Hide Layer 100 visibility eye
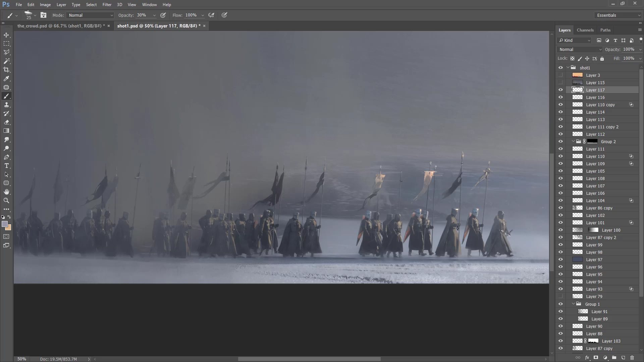Viewport: 644px width, 362px height. point(560,230)
